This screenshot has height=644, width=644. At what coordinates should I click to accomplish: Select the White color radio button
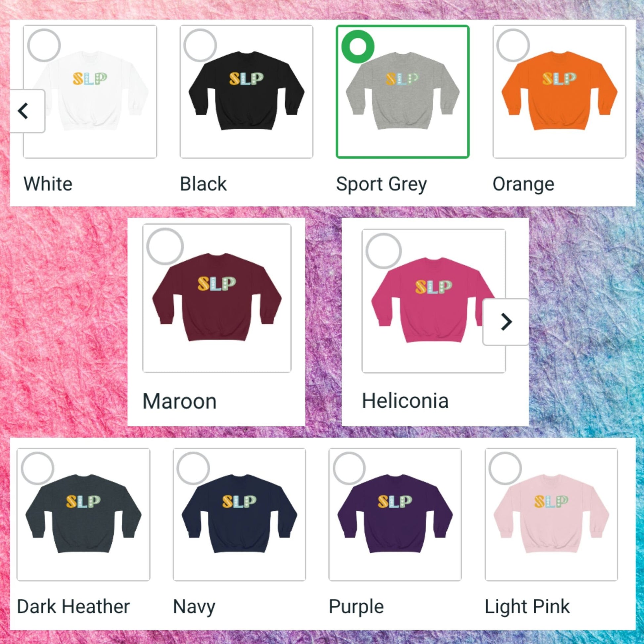tap(44, 46)
